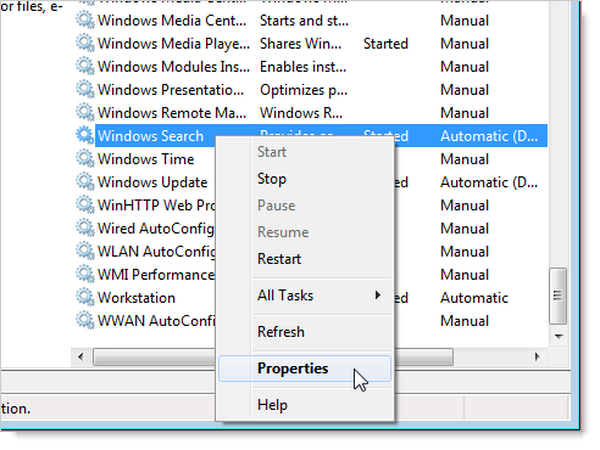
Task: Click Help in the context menu
Action: pos(272,405)
